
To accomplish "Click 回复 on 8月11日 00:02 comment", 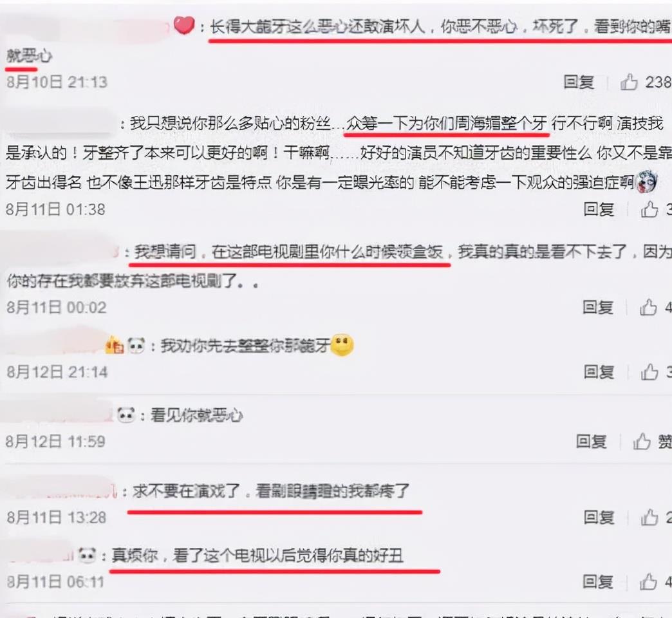I will pyautogui.click(x=598, y=307).
